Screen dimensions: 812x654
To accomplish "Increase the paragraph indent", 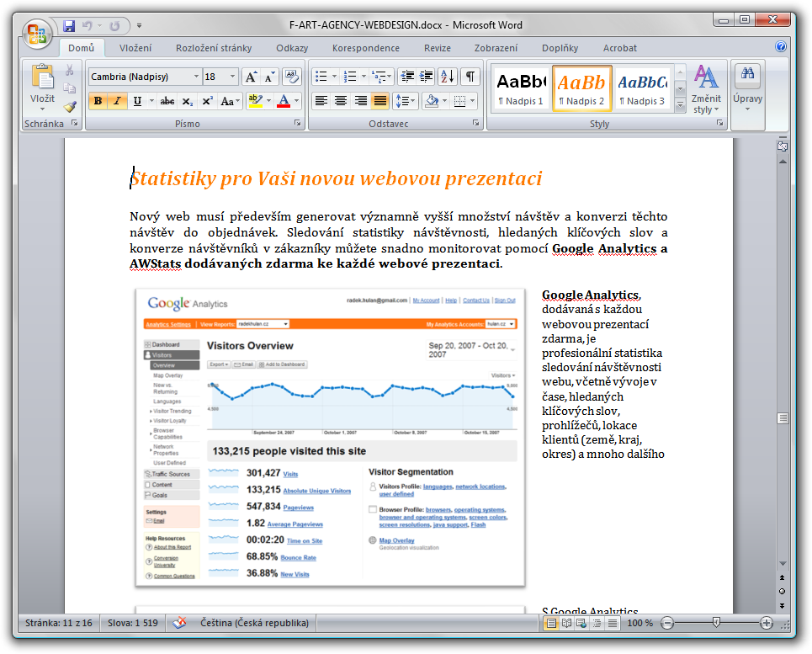I will point(427,77).
